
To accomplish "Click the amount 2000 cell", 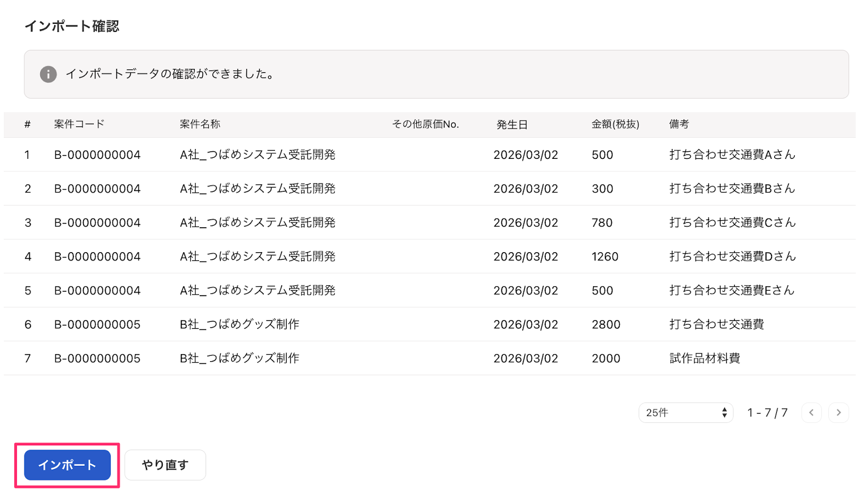I will tap(606, 358).
